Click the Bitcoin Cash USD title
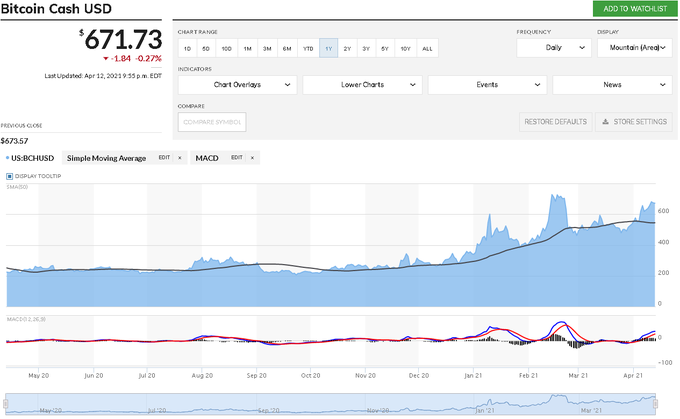Viewport: 680px width, 419px height. tap(56, 9)
